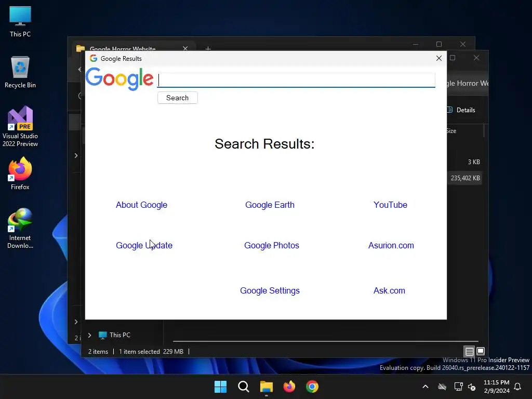Screen dimensions: 532x399
Task: Add a new File Explorer tab
Action: tap(208, 48)
